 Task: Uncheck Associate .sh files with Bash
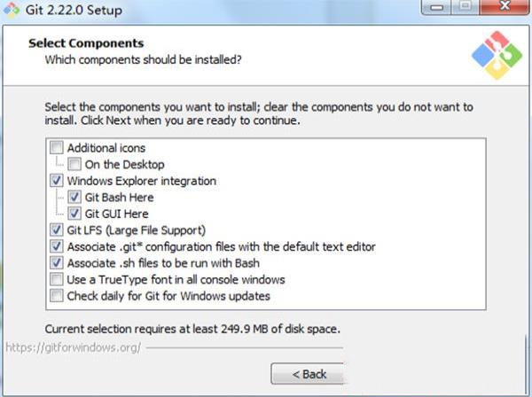coord(58,263)
